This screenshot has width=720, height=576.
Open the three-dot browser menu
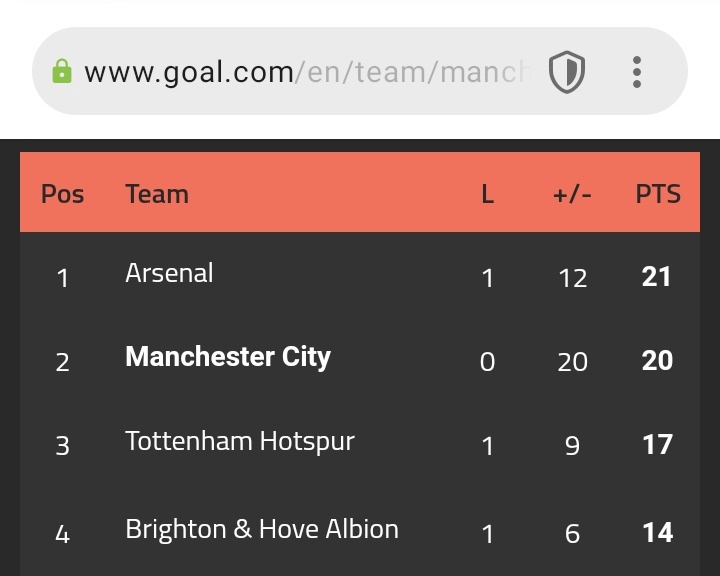pyautogui.click(x=636, y=72)
